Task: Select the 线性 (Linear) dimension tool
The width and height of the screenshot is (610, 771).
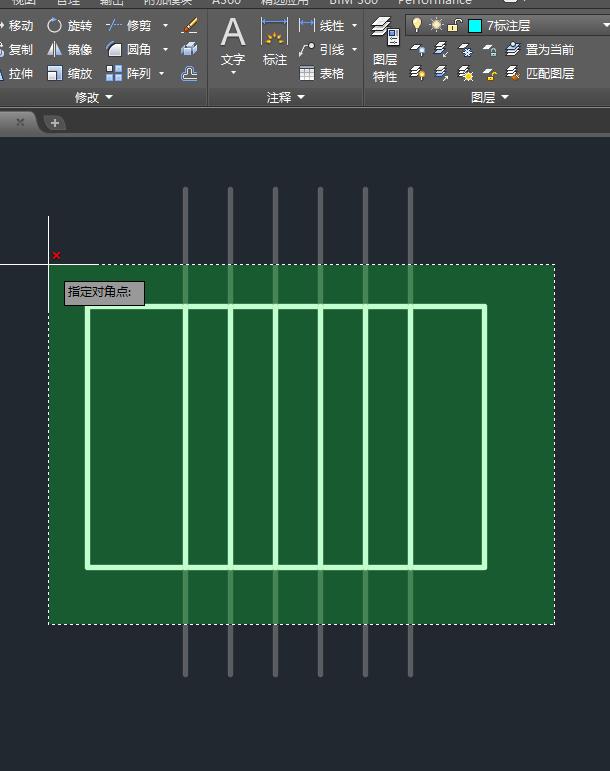Action: (321, 26)
